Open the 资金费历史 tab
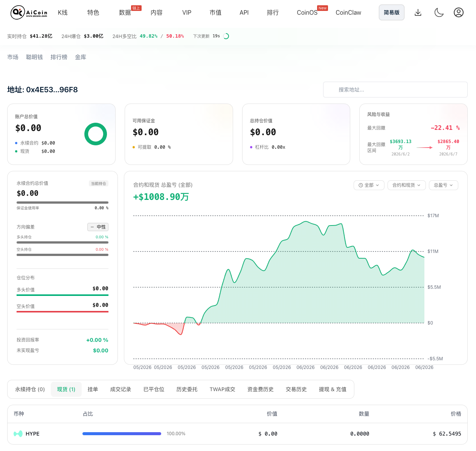Image resolution: width=476 pixels, height=451 pixels. [x=260, y=389]
